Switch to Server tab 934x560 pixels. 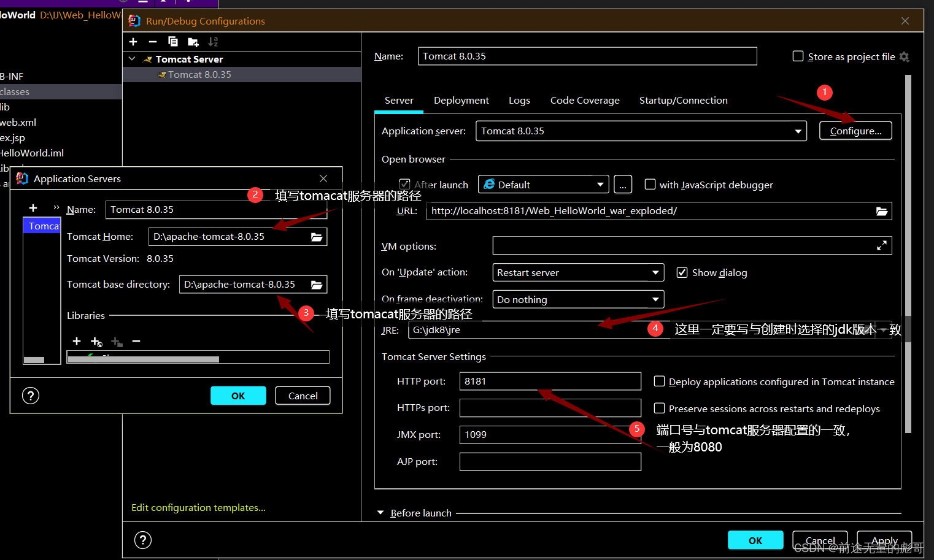coord(399,101)
